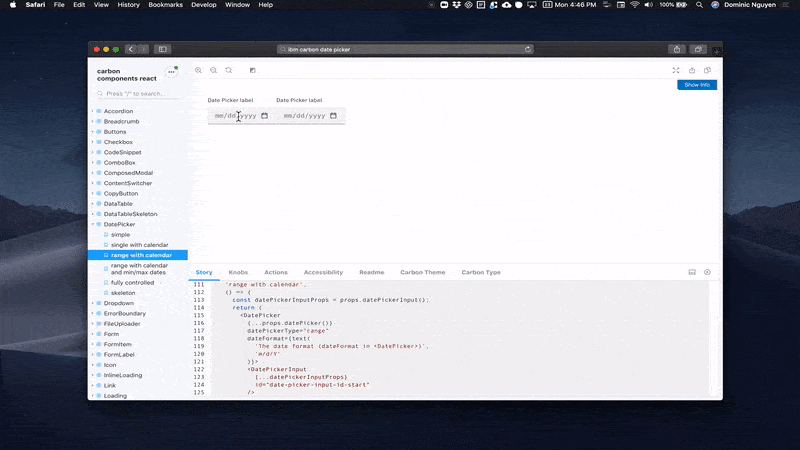Open the Apple menu
The width and height of the screenshot is (800, 450).
click(13, 5)
